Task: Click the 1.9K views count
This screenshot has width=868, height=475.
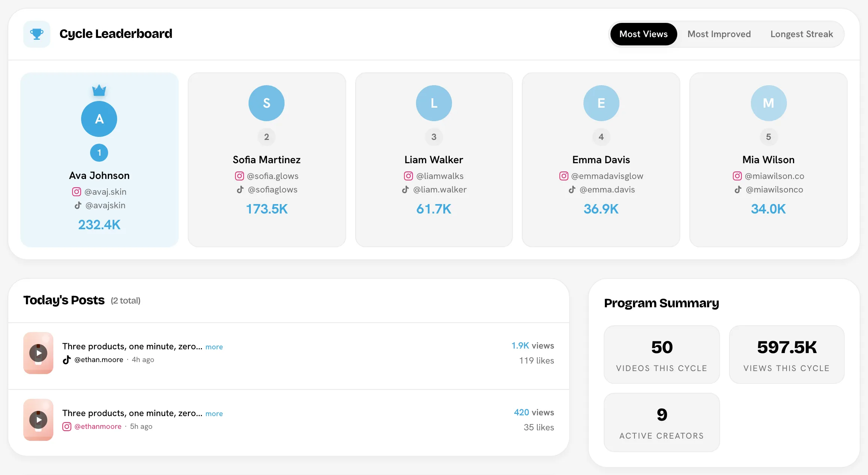Action: click(533, 346)
